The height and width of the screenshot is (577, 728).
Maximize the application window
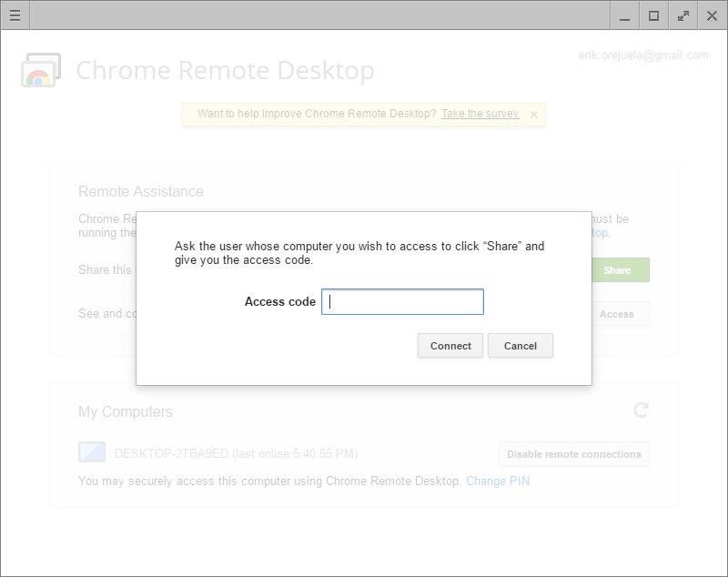(653, 15)
